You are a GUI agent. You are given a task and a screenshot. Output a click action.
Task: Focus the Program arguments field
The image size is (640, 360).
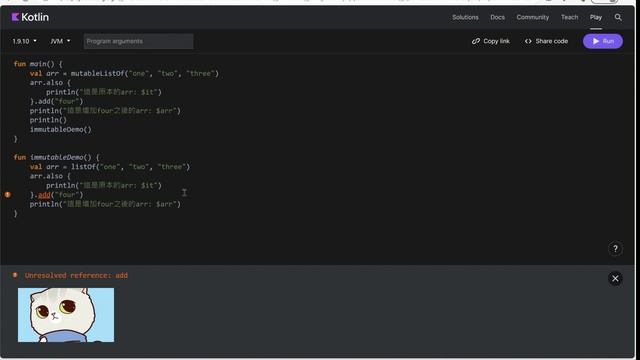138,41
